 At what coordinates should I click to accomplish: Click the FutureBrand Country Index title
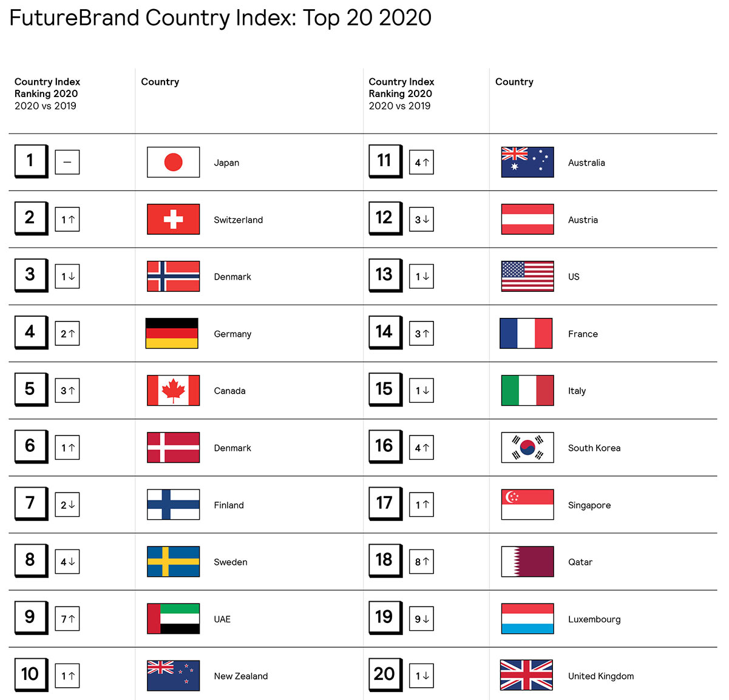220,18
